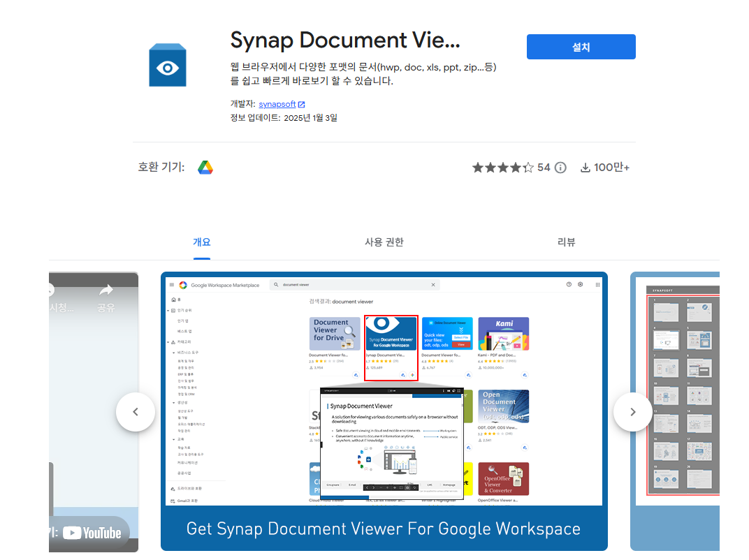Click the Synap Document Viewer app logo

pyautogui.click(x=168, y=64)
